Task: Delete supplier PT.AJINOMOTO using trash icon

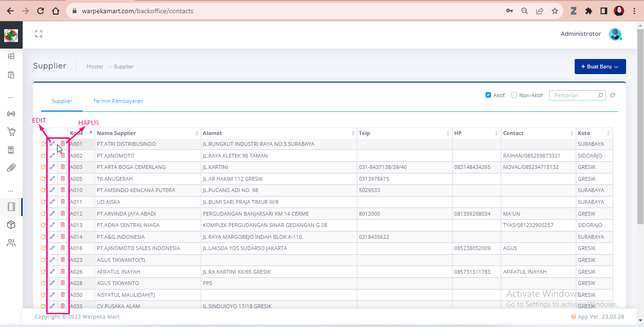Action: point(63,155)
